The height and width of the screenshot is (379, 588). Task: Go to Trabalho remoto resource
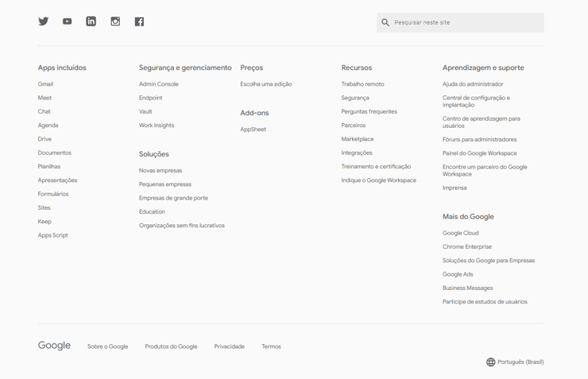362,84
